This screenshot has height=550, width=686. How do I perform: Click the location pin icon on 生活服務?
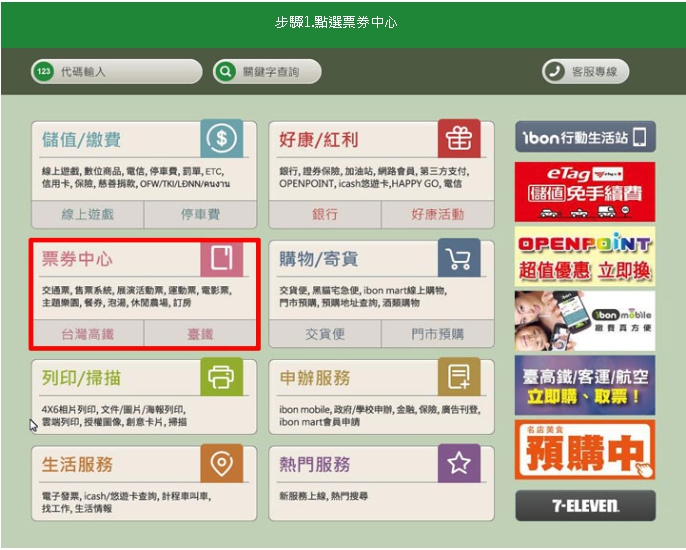click(x=221, y=463)
